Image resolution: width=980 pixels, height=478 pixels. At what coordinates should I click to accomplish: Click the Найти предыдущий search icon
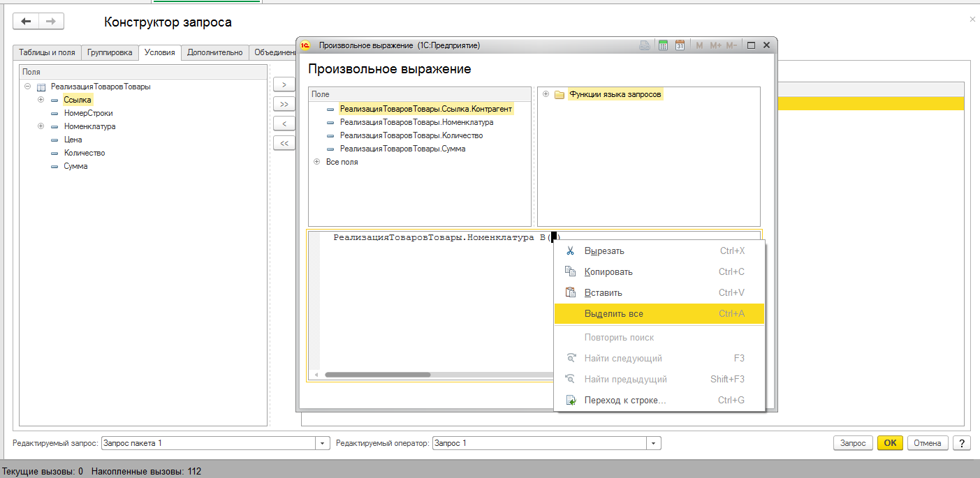click(570, 380)
